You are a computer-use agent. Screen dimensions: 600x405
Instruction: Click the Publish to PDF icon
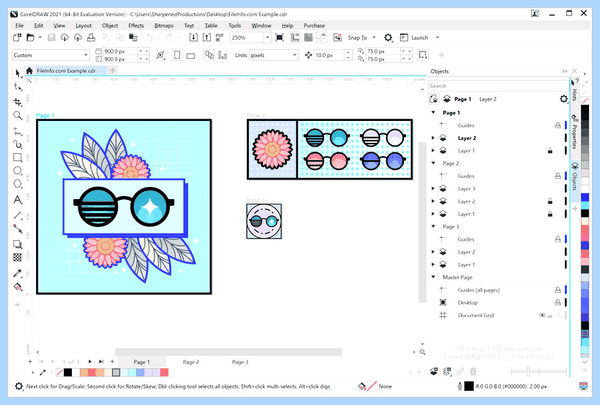[220, 38]
